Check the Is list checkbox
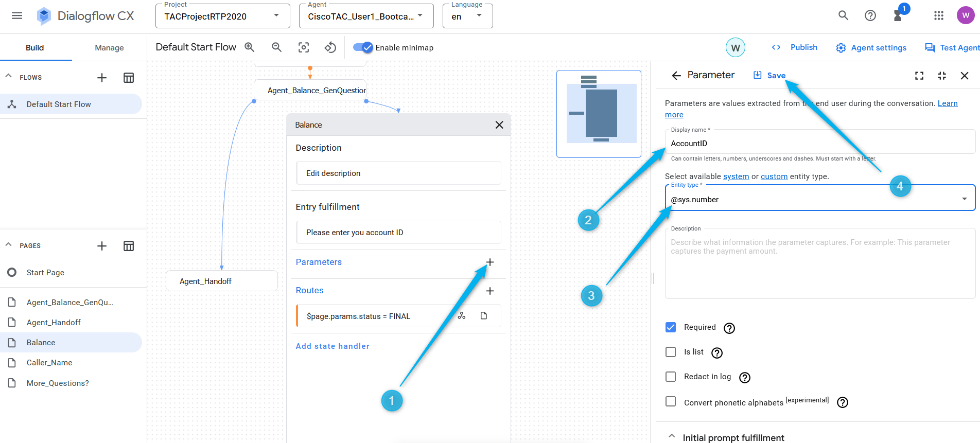 pos(671,352)
